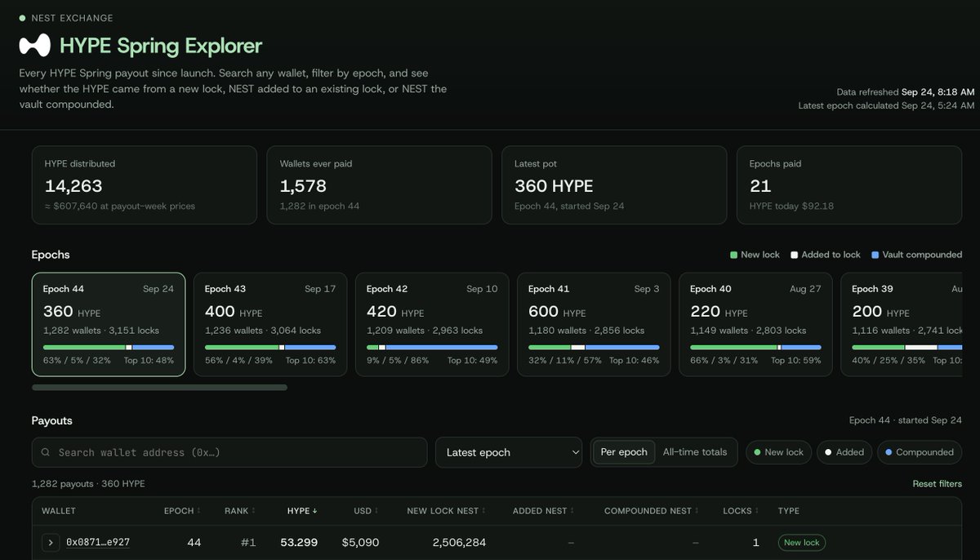This screenshot has height=560, width=980.
Task: Focus the wallet address search field
Action: point(229,452)
